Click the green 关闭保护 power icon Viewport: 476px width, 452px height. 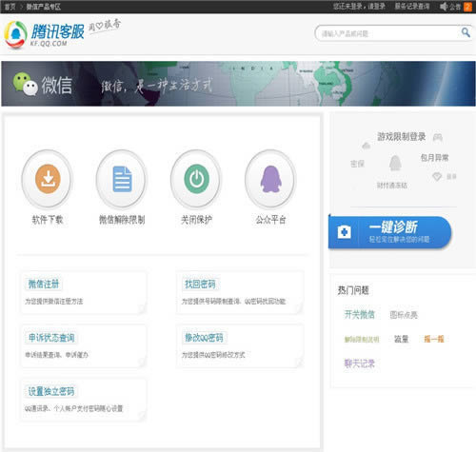tap(197, 179)
